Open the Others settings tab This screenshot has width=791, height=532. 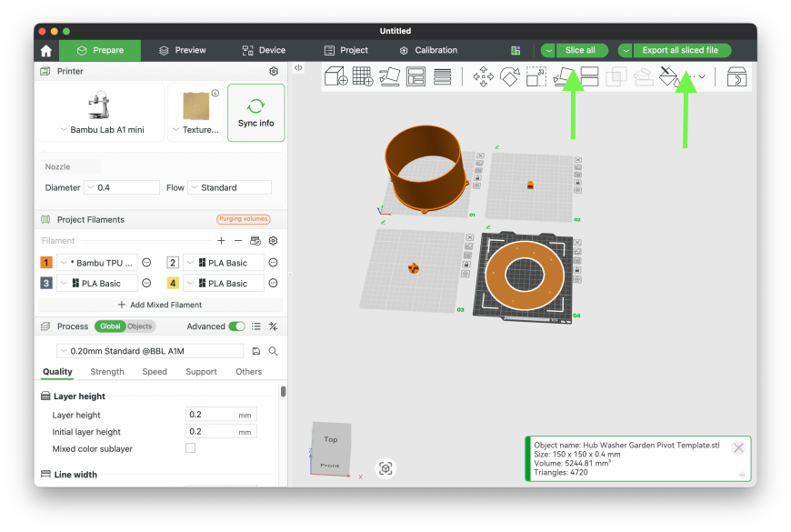click(249, 372)
